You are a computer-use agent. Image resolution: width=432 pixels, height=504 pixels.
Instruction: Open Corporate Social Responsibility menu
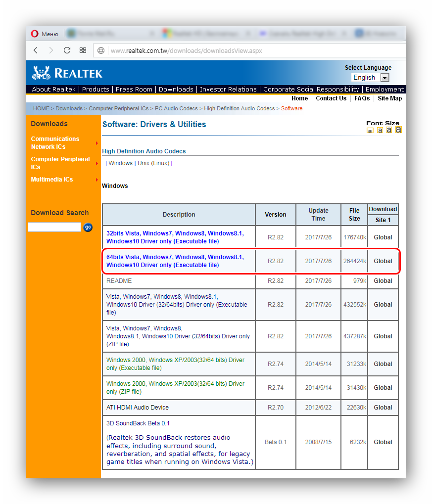311,90
